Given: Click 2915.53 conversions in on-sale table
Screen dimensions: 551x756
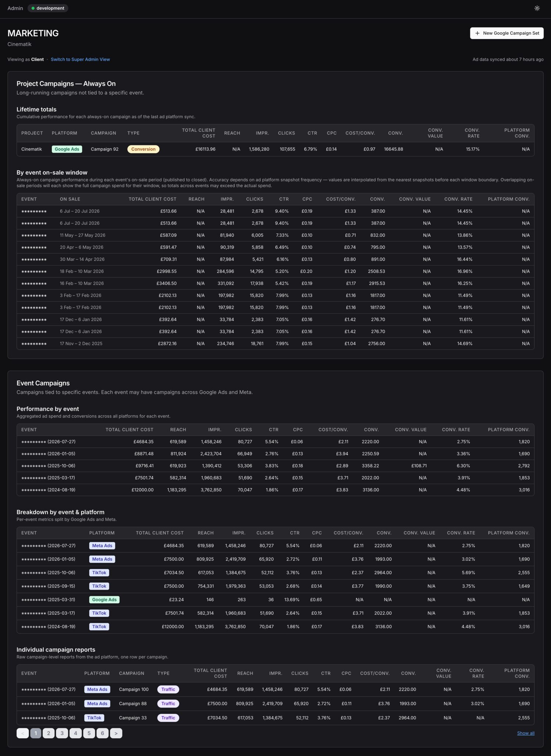Looking at the screenshot, I should pyautogui.click(x=377, y=283).
